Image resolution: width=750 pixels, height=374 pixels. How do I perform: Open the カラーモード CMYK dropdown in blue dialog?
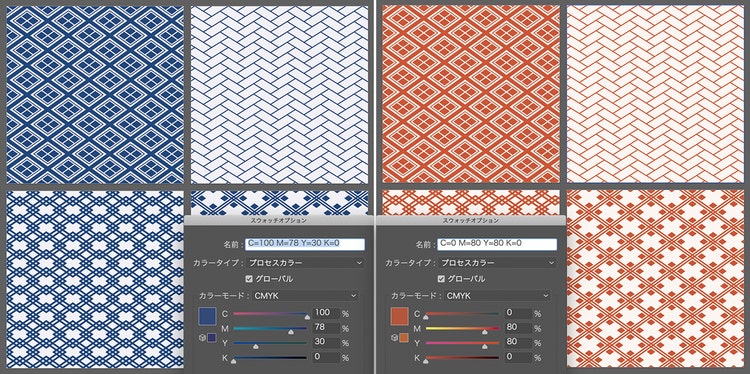(305, 296)
